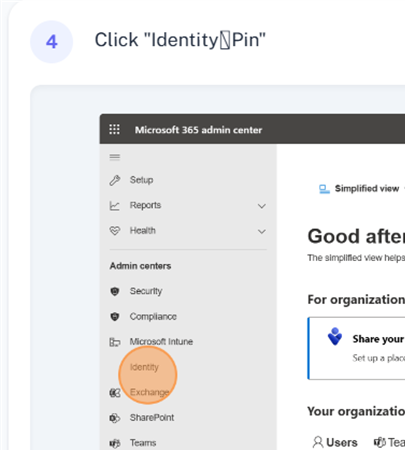Open the app launcher waffle icon

(x=114, y=129)
